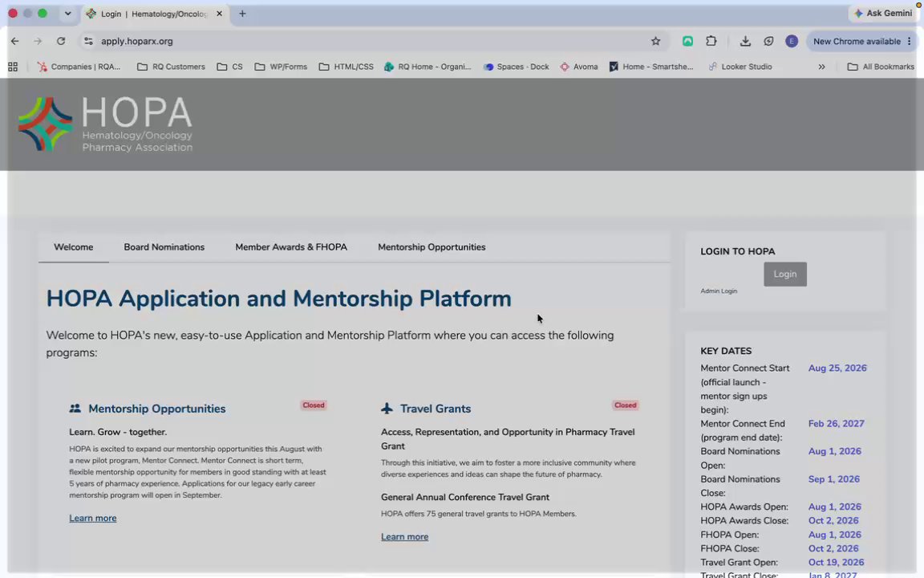Click Learn more under Travel Grants
Viewport: 924px width, 578px height.
(x=404, y=537)
